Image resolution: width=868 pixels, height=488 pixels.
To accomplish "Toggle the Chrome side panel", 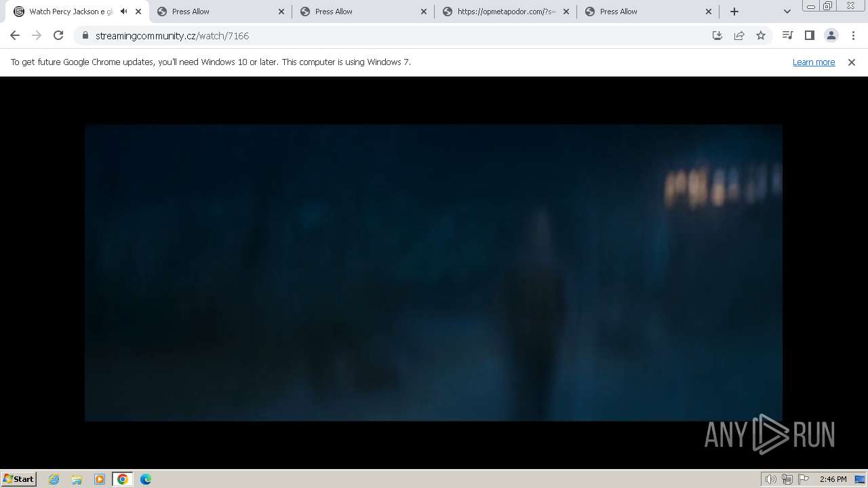I will (809, 35).
